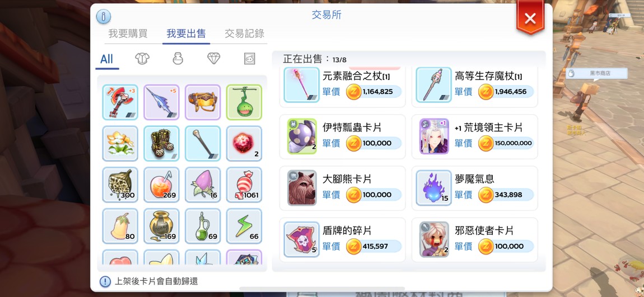Select the diamond gem category filter icon
This screenshot has width=644, height=297.
[213, 59]
